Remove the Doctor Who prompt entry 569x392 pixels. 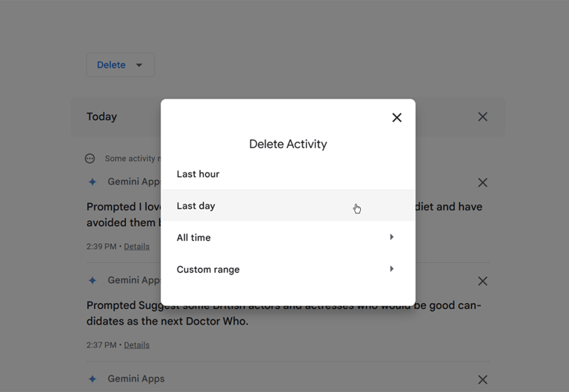[482, 281]
